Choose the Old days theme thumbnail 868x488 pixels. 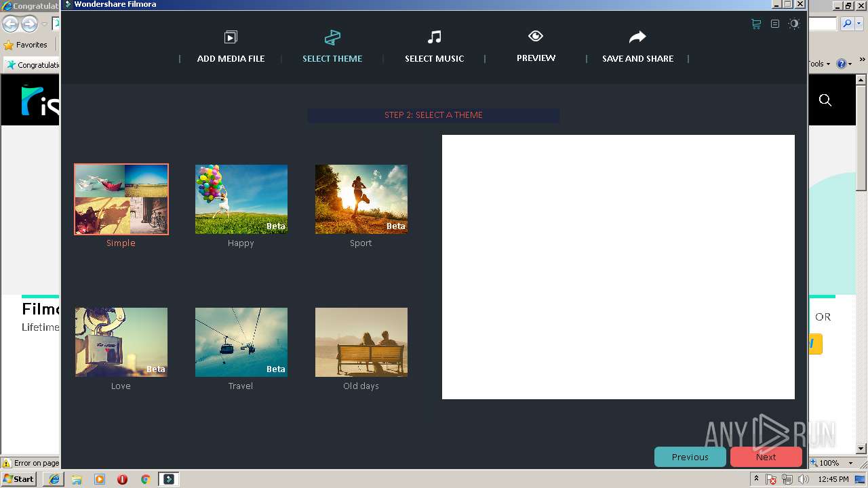(x=361, y=342)
